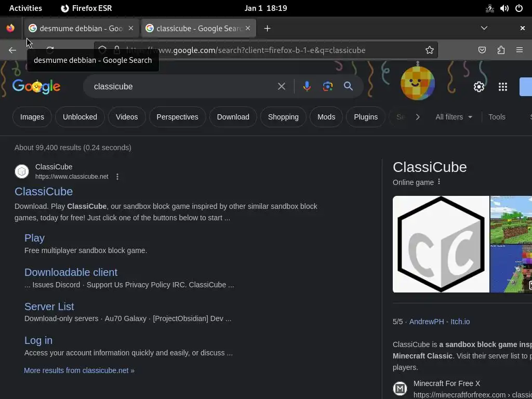Click the disco ball doodle

(418, 83)
